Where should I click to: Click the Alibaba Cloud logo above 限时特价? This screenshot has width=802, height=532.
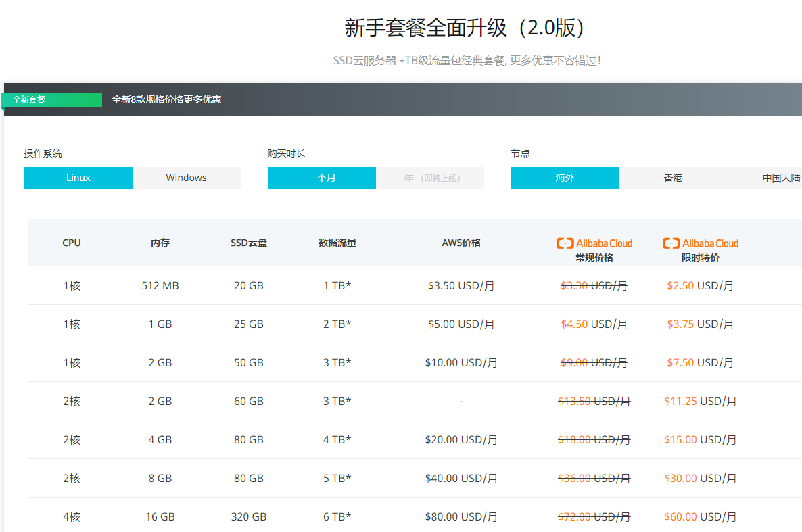click(x=700, y=243)
